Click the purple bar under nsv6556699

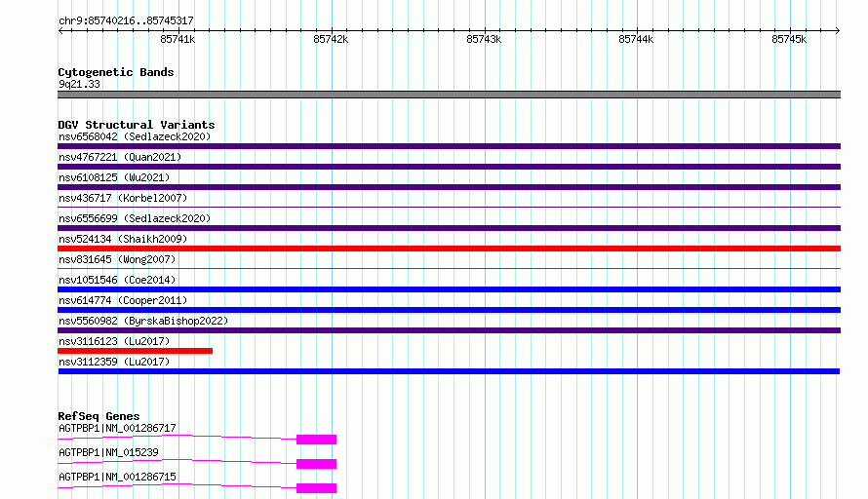[x=449, y=228]
